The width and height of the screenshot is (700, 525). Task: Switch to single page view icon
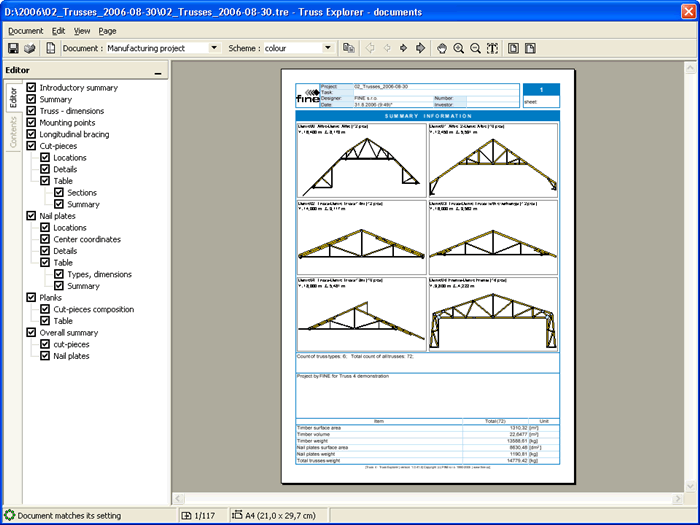512,48
